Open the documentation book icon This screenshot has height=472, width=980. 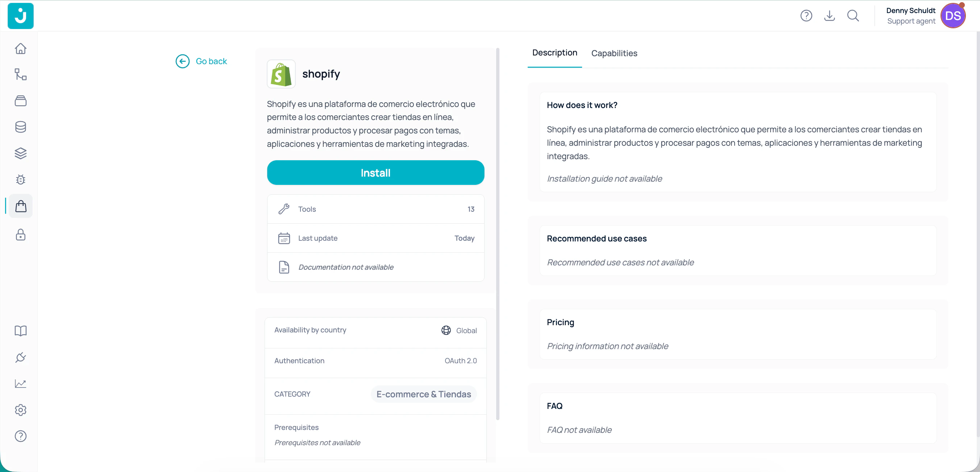[21, 330]
